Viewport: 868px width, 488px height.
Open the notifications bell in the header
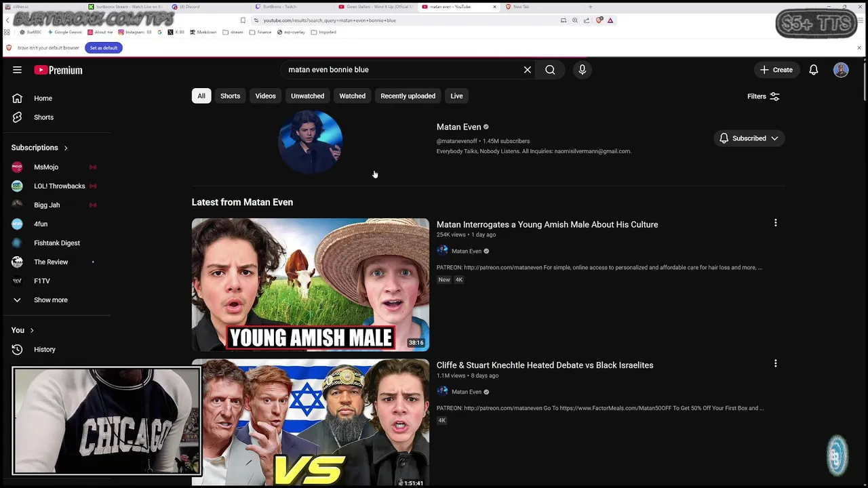[x=813, y=70]
